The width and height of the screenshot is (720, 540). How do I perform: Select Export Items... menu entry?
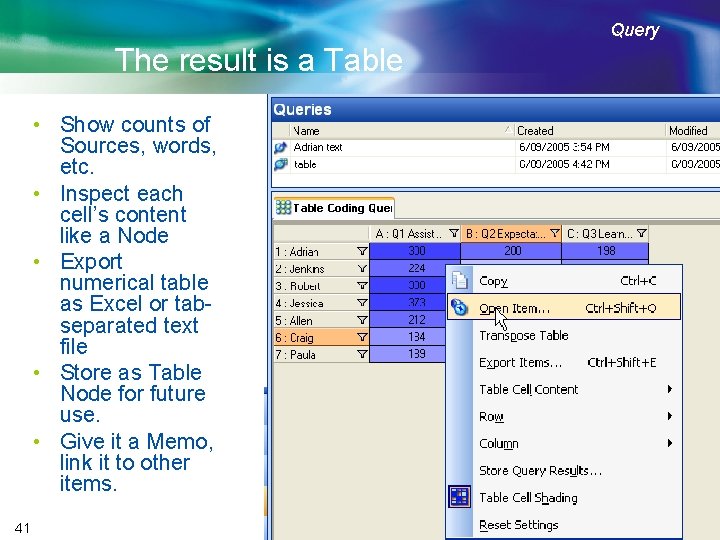coord(564,362)
